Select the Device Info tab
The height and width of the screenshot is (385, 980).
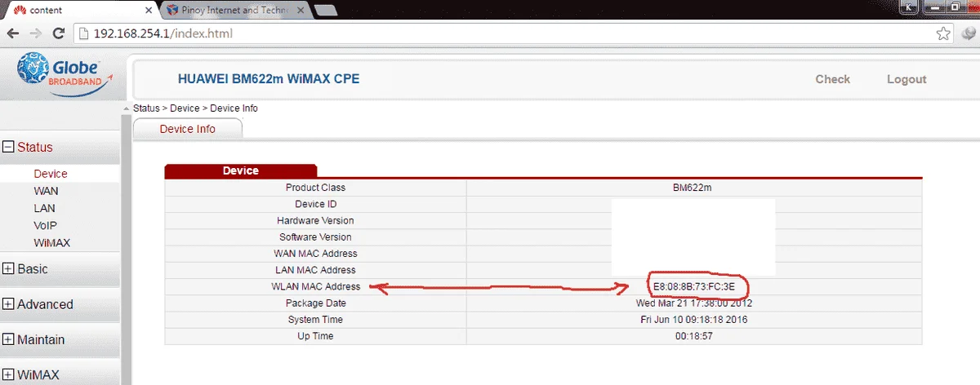coord(187,129)
